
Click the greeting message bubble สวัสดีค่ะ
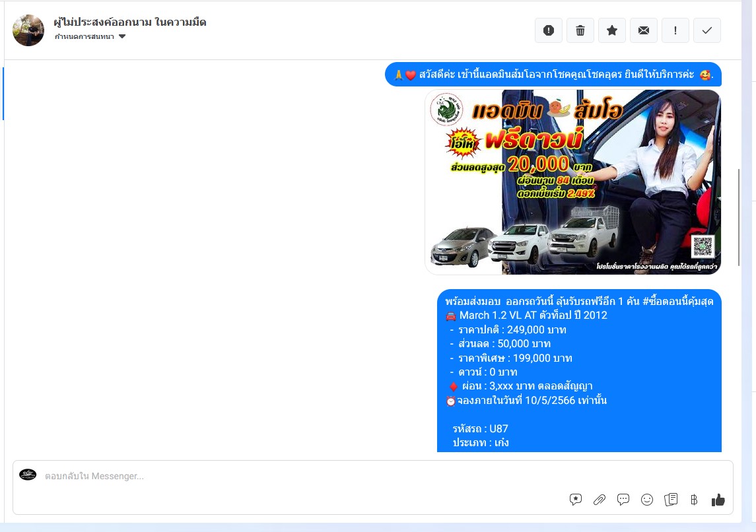click(x=553, y=75)
